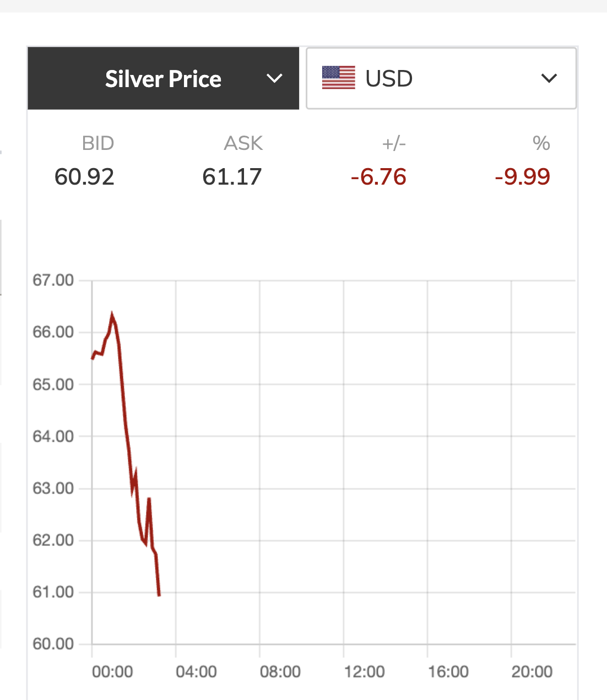The height and width of the screenshot is (700, 607).
Task: Click the red -9.99 percent value
Action: click(522, 177)
